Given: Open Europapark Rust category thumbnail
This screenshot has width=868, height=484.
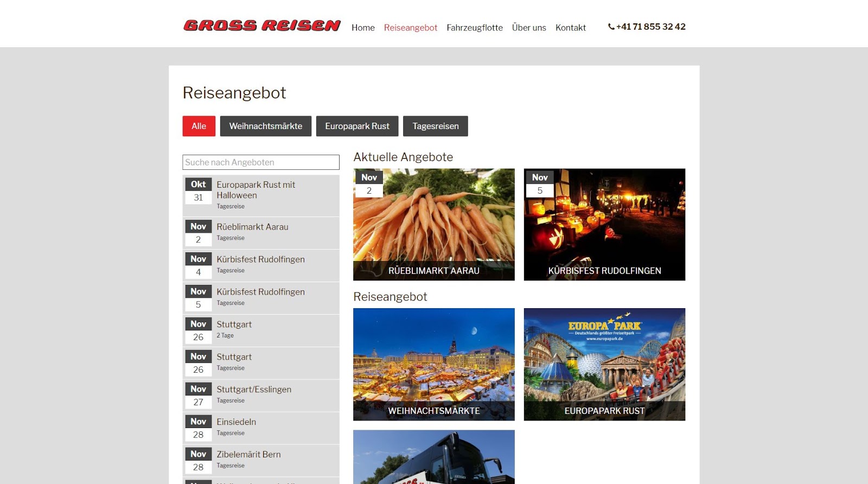Looking at the screenshot, I should click(x=604, y=365).
